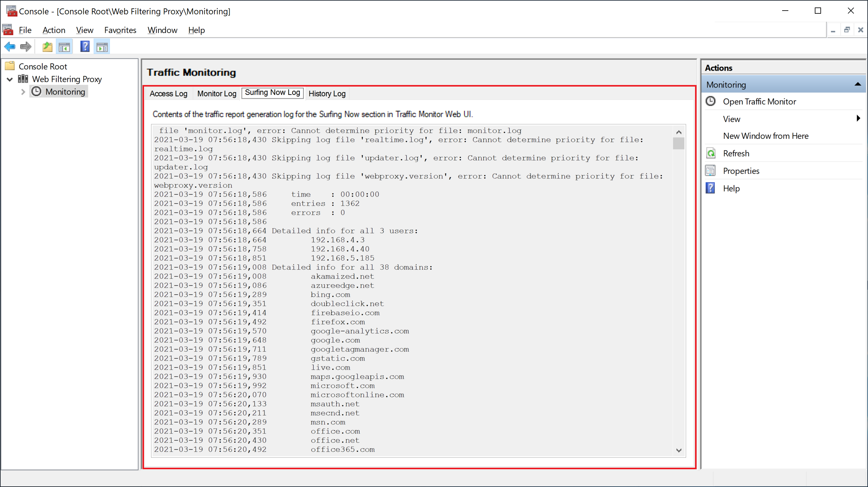Click the Help icon in Actions pane
Viewport: 868px width, 487px height.
click(x=711, y=188)
